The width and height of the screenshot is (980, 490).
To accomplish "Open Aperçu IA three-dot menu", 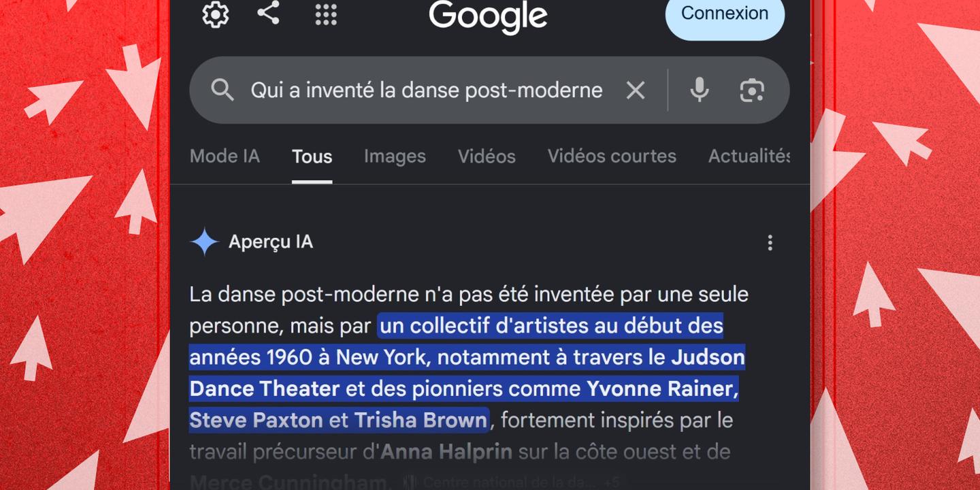I will pyautogui.click(x=770, y=243).
